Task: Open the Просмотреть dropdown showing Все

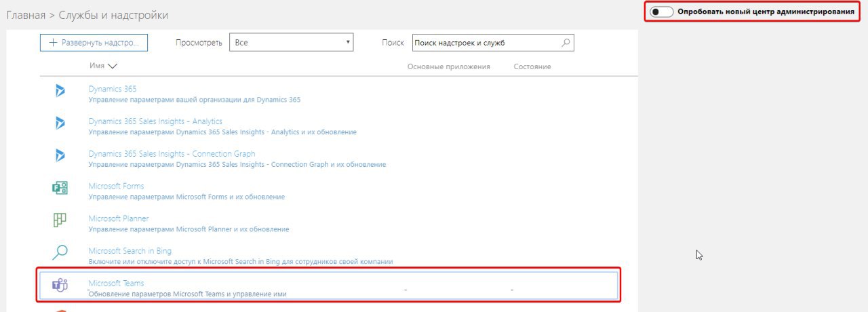Action: tap(292, 42)
